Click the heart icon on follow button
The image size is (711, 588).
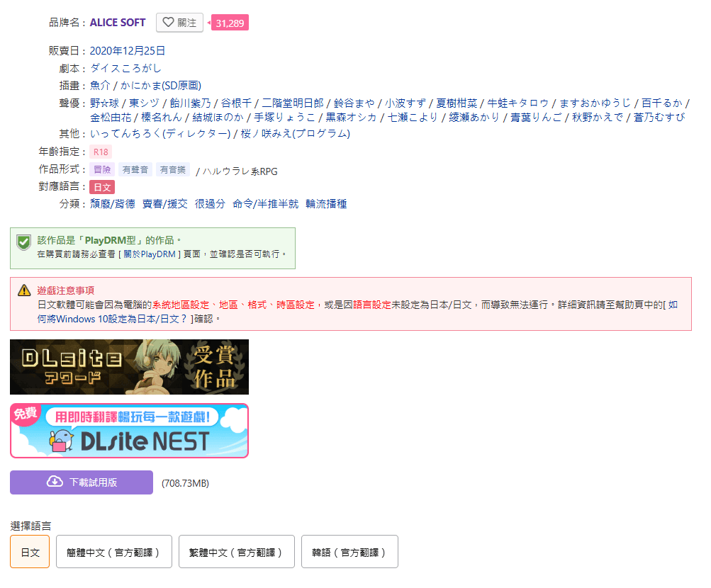point(168,22)
